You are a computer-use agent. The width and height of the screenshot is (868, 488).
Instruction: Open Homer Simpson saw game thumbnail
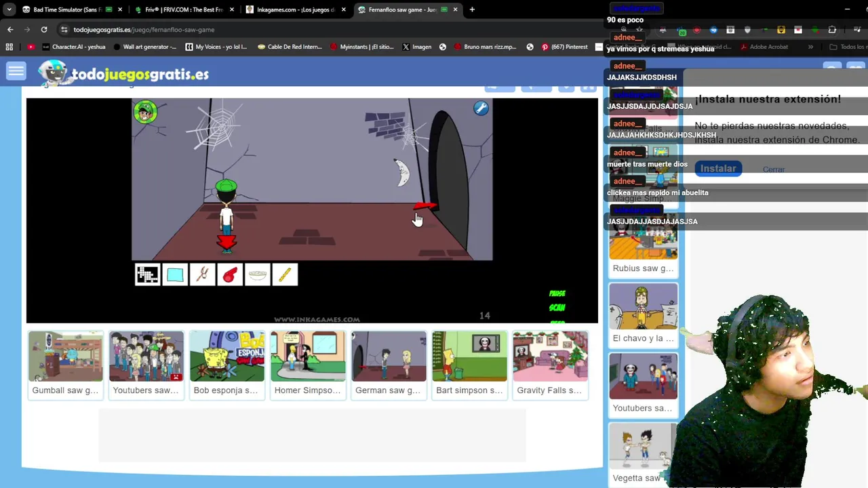click(x=308, y=364)
